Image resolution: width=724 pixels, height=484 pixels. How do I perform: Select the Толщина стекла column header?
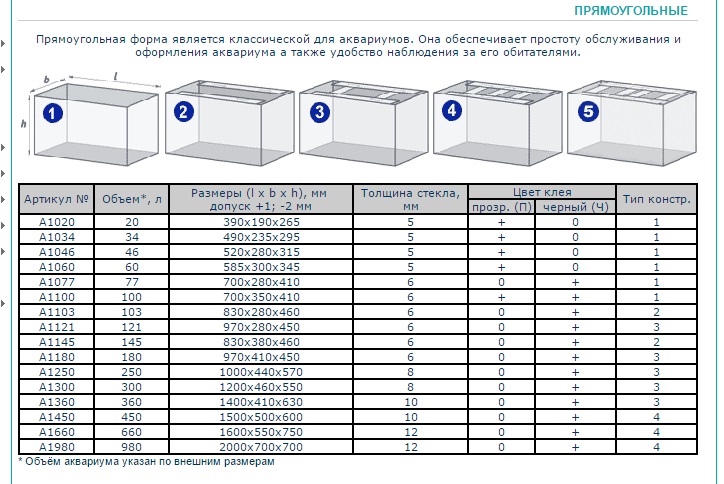coord(410,199)
